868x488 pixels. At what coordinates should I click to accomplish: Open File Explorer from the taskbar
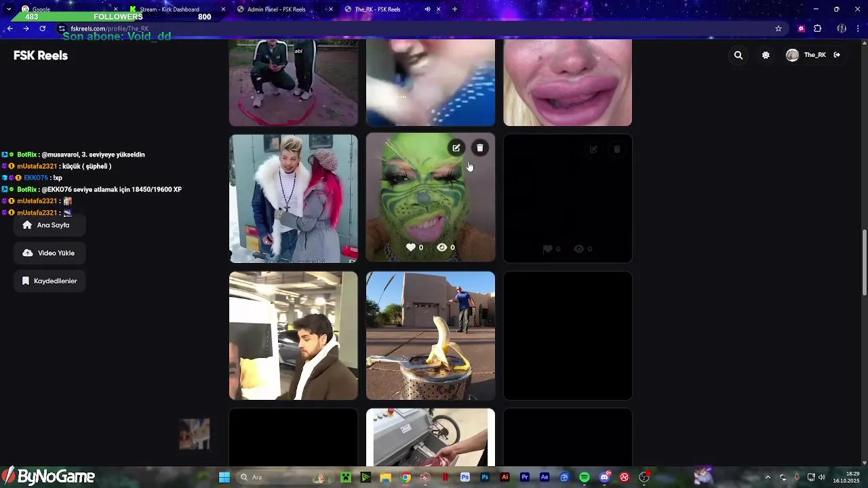click(385, 477)
